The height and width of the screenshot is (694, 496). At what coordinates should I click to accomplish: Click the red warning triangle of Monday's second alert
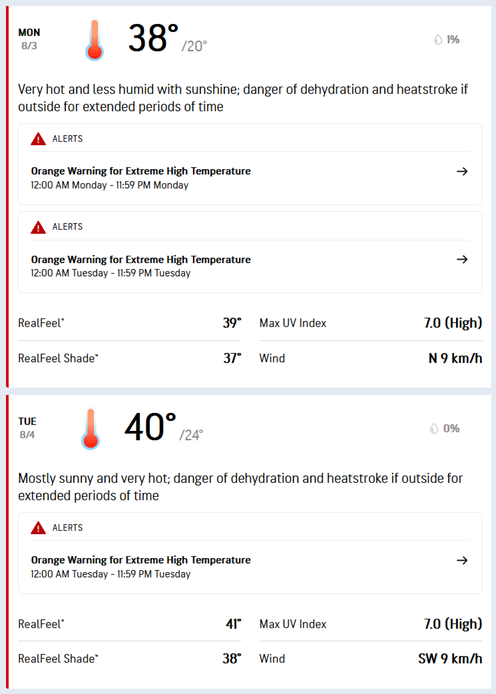(38, 227)
